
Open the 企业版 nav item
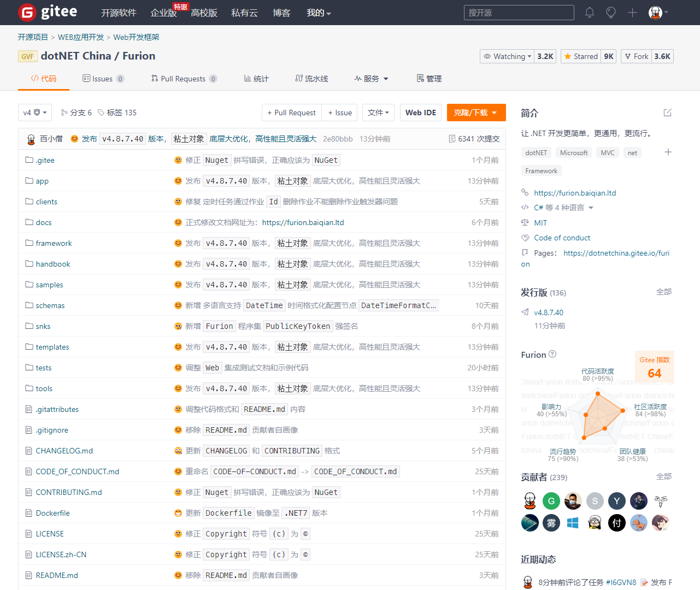tap(163, 13)
